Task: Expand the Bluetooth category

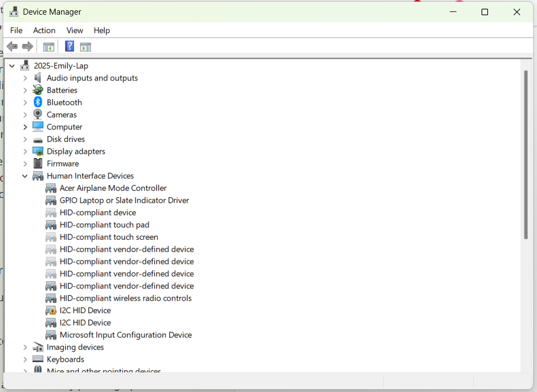Action: pos(25,102)
